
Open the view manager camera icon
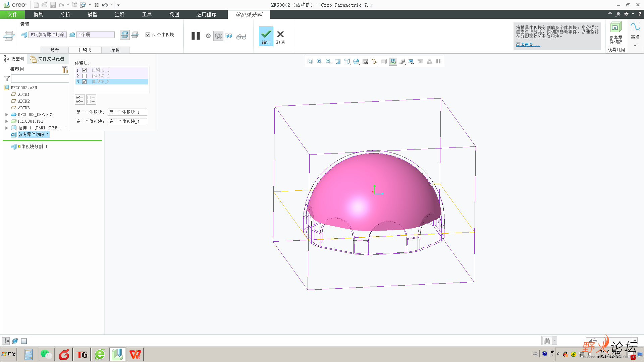click(x=365, y=62)
